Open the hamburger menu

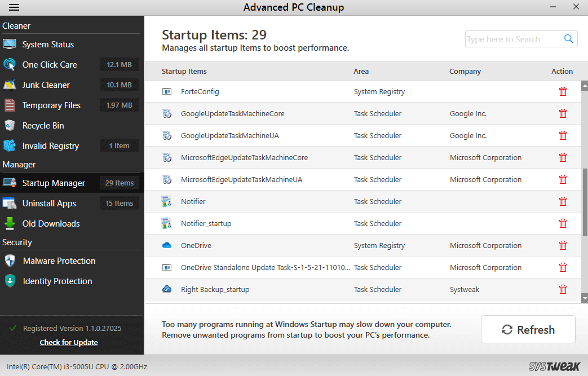point(14,7)
